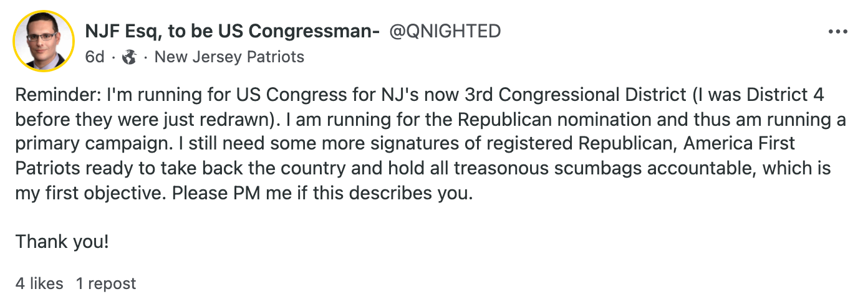Image resolution: width=868 pixels, height=299 pixels.
Task: View the 4 likes list
Action: (39, 283)
